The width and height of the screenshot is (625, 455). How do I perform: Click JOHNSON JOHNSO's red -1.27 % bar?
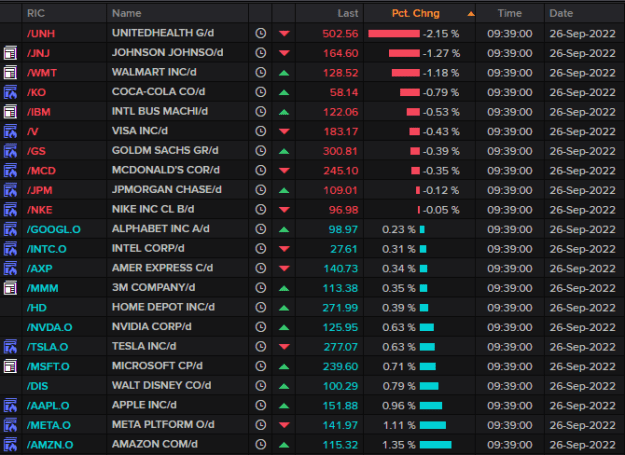tap(404, 53)
